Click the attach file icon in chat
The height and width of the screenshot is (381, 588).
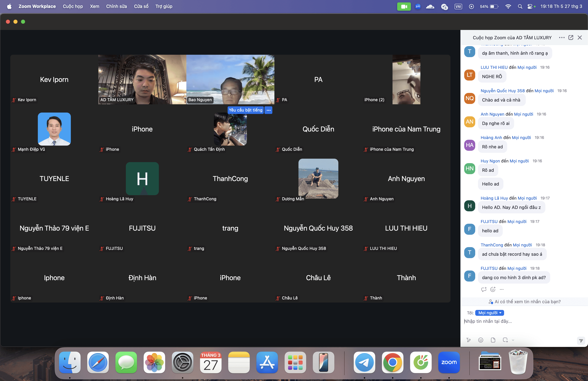(x=493, y=340)
